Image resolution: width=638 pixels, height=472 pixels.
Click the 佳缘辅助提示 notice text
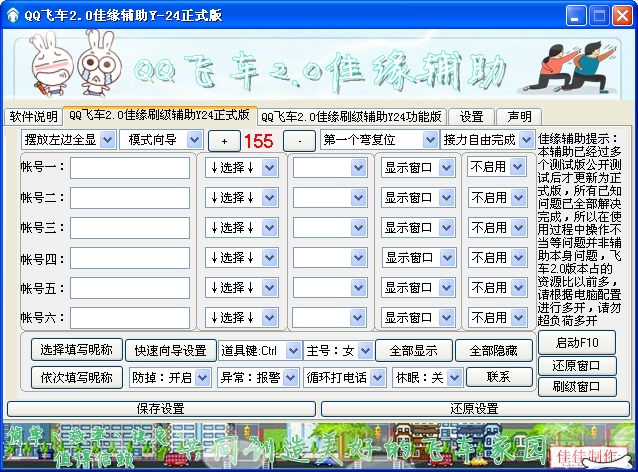pyautogui.click(x=579, y=229)
